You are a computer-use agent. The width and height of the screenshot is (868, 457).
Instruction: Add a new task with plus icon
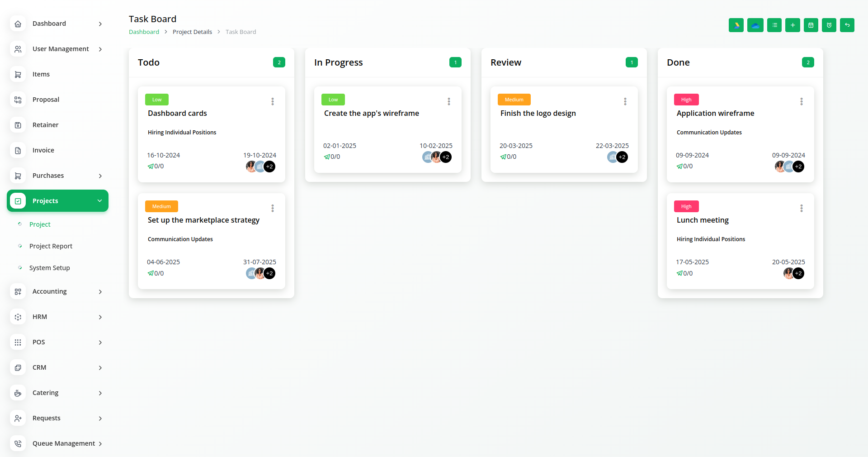point(793,25)
